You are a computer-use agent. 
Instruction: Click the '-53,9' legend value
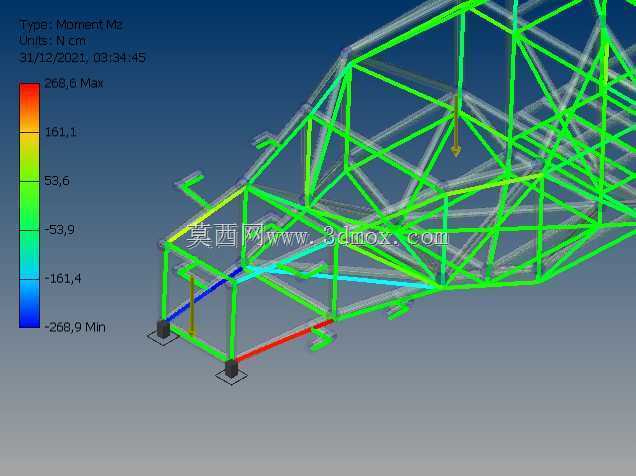[x=60, y=230]
